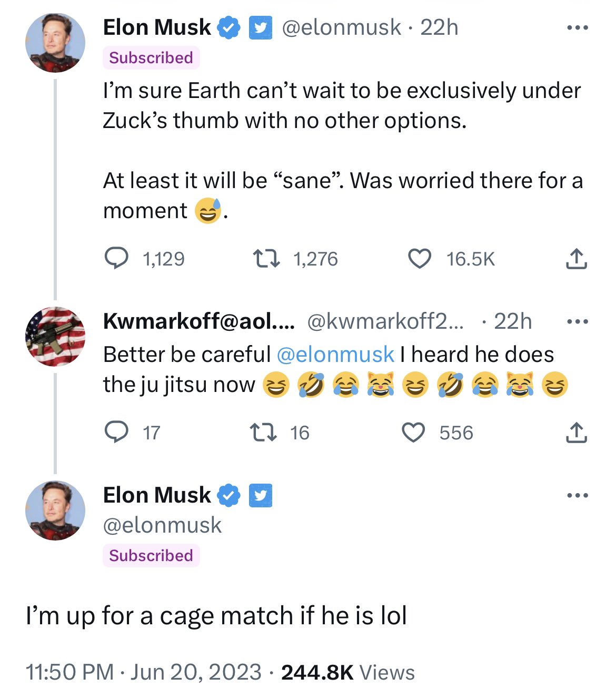Share the kwmarkoff tweet
Screen dimensions: 616x697
point(577,433)
